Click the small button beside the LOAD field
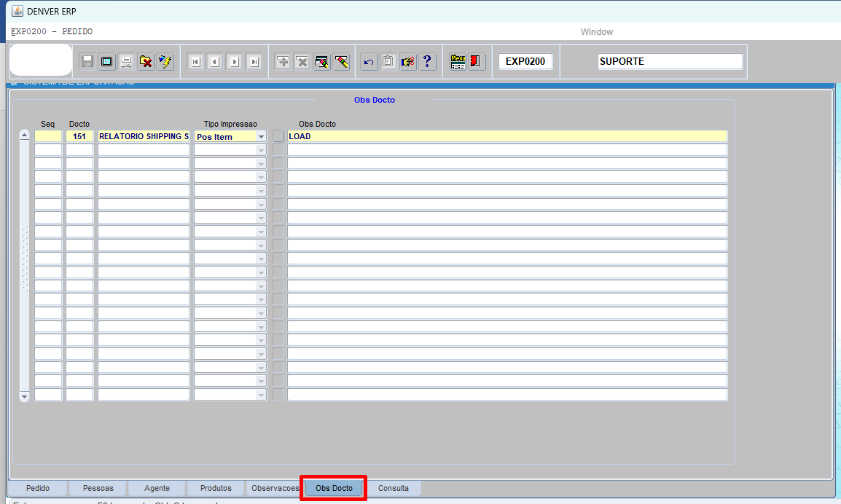Viewport: 841px width, 504px height. (x=278, y=136)
